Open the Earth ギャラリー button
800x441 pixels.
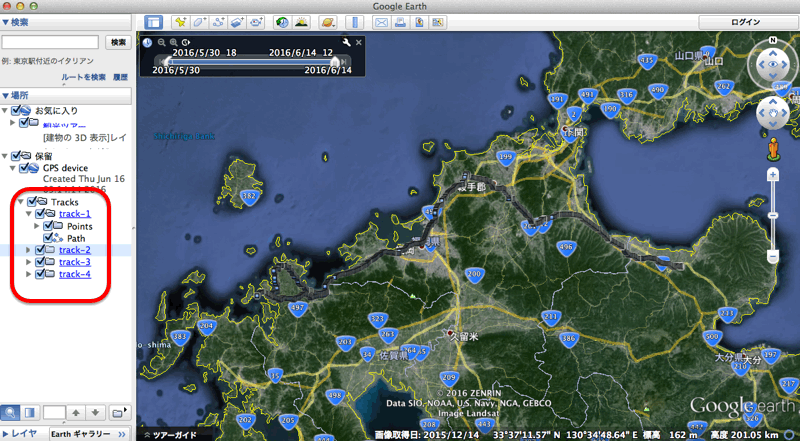point(88,434)
